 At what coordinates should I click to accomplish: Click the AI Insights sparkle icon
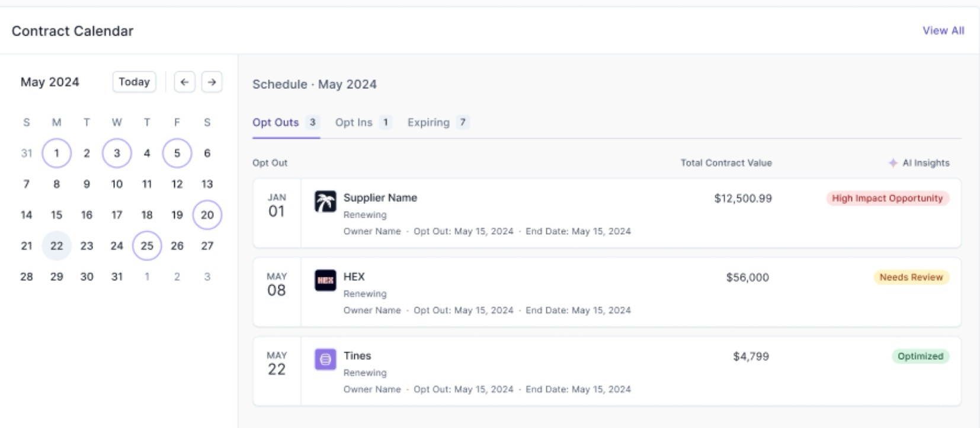point(893,163)
